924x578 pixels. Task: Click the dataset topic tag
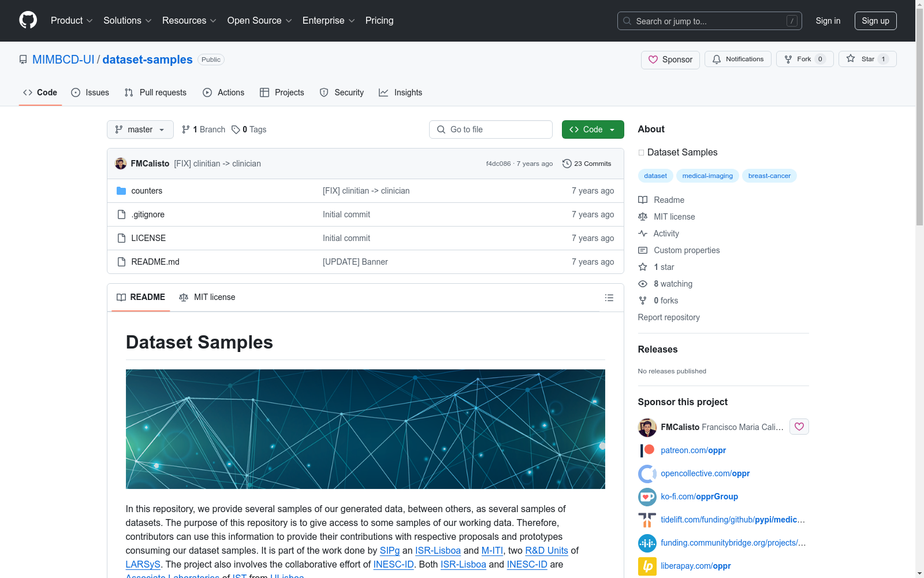(655, 176)
